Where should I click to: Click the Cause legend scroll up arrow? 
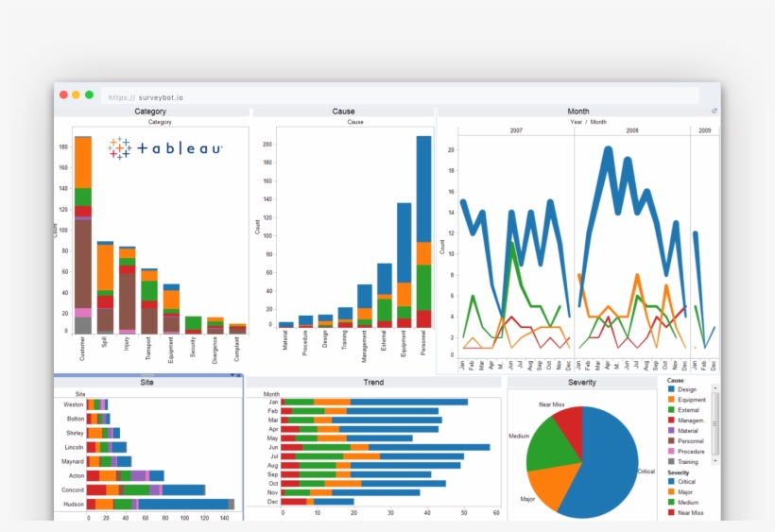pos(715,388)
